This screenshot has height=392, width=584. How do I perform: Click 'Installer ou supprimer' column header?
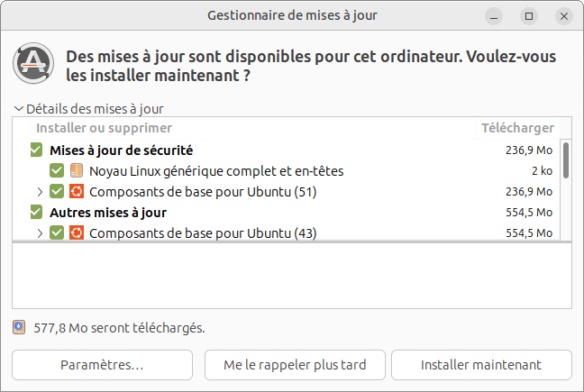[104, 128]
